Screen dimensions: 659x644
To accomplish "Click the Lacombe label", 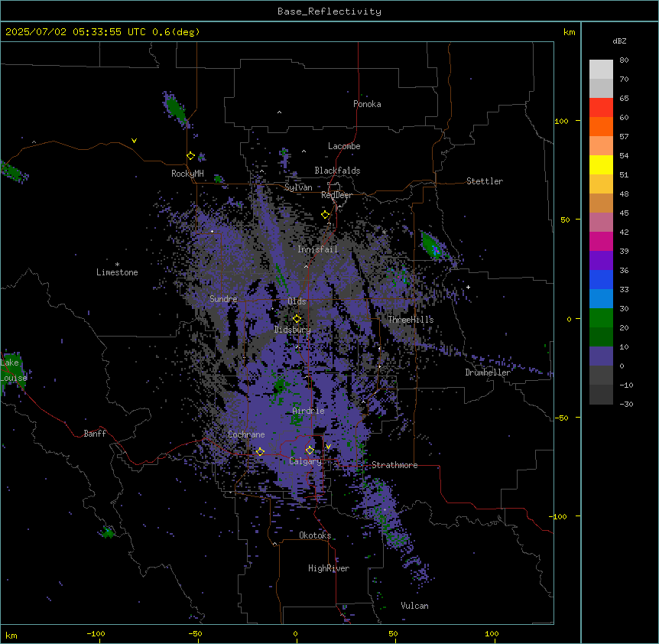I will coord(344,146).
